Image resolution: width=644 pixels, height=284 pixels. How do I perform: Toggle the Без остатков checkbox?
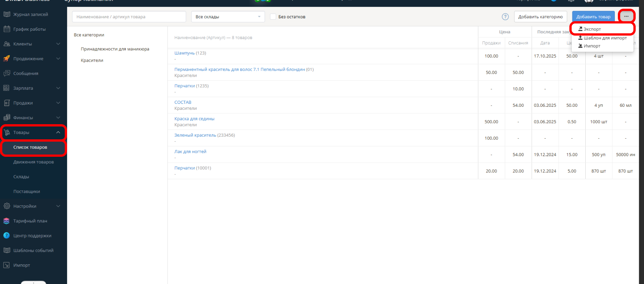273,17
